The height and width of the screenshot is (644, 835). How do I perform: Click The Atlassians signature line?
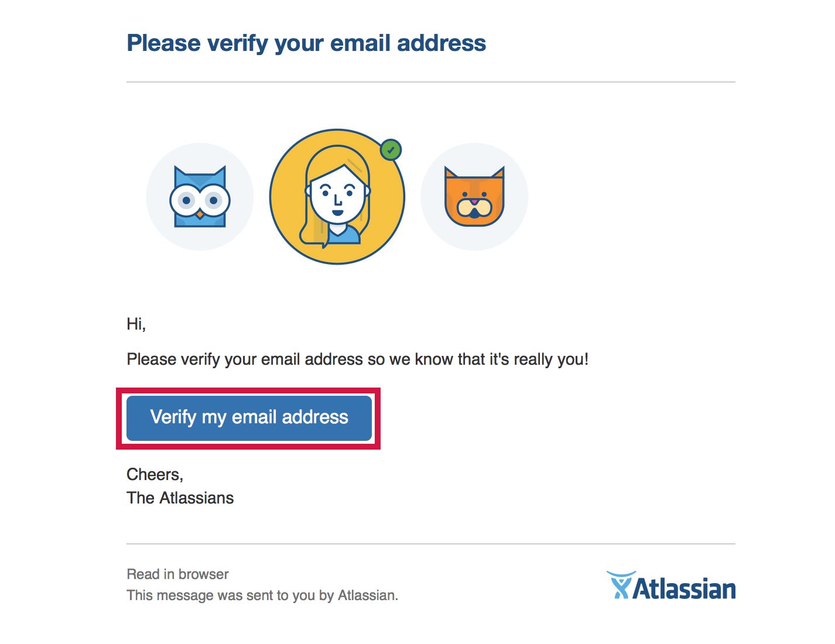click(180, 498)
